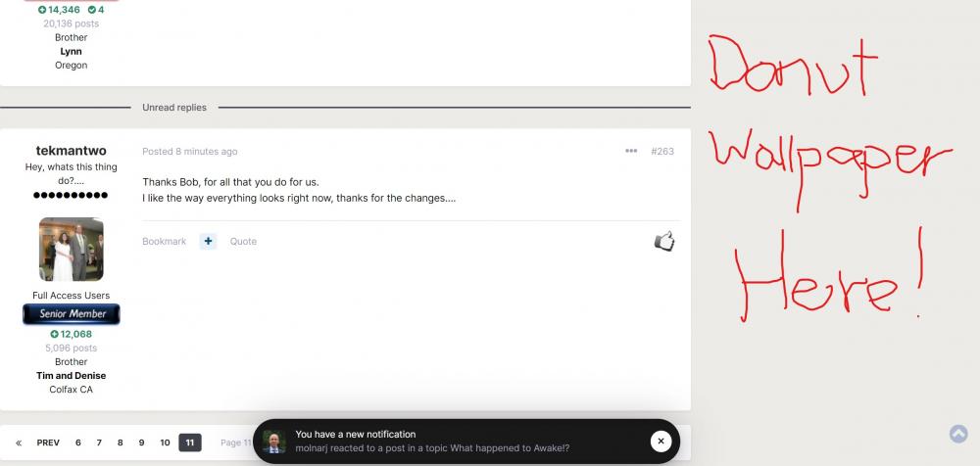Click the Thanks Bob post text line

click(230, 182)
